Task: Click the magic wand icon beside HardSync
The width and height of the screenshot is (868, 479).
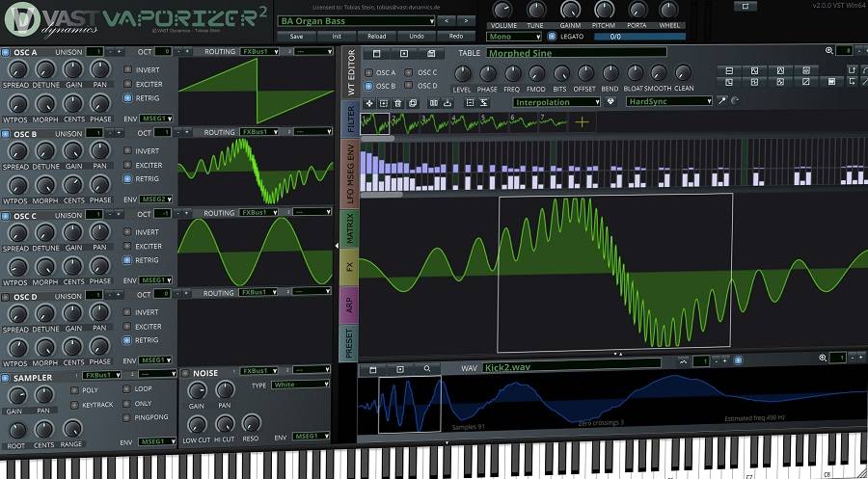Action: [721, 101]
